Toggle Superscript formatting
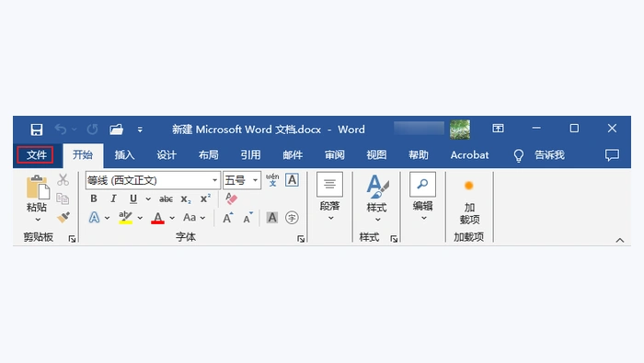 point(205,199)
